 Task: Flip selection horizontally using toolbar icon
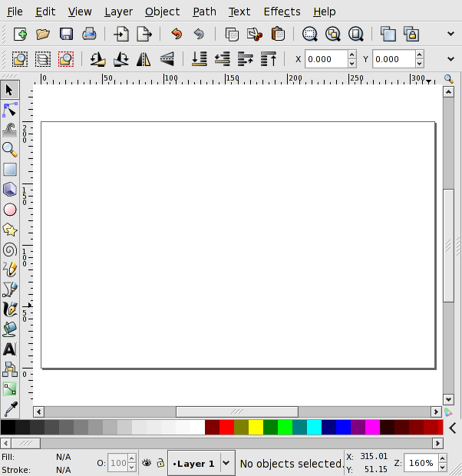tap(144, 59)
